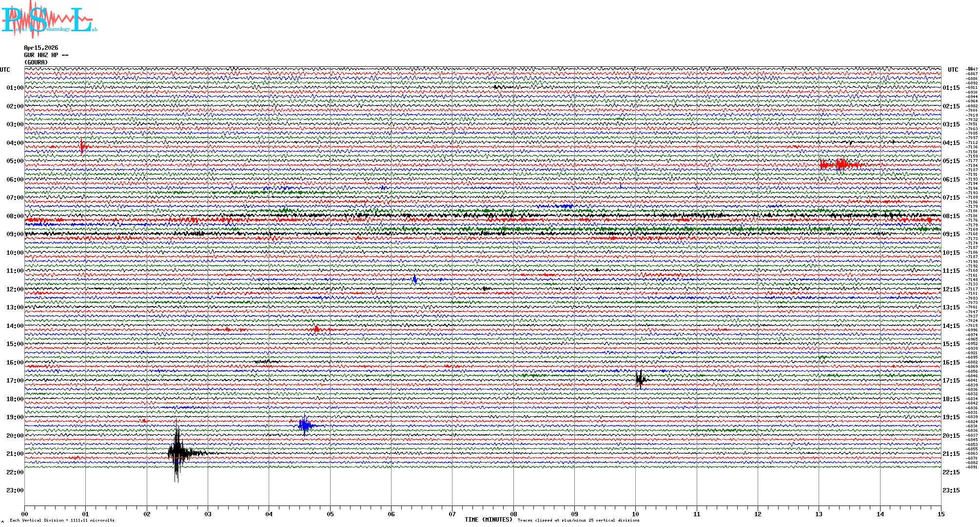Click the blue seismic event near 19:15 trace

tap(305, 426)
